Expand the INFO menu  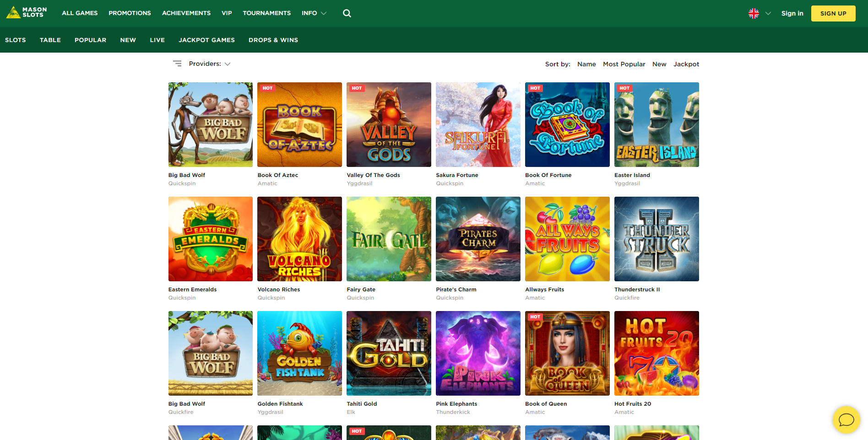314,13
